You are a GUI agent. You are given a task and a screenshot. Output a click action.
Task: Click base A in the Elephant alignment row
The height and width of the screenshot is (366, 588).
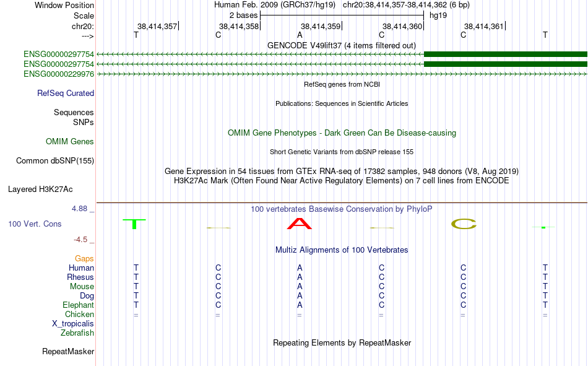point(300,305)
